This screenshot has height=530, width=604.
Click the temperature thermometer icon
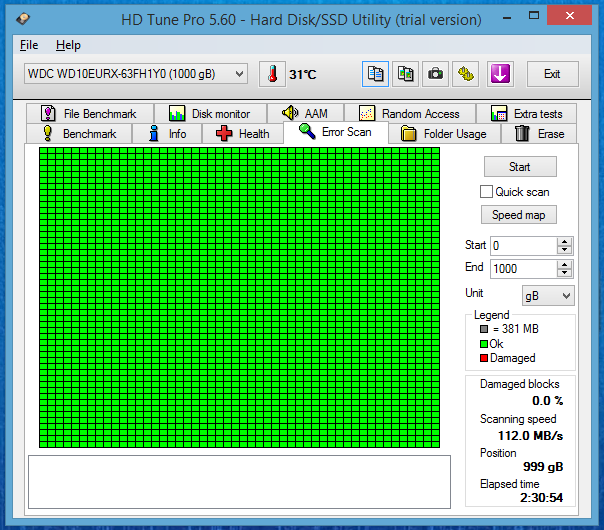(x=272, y=74)
